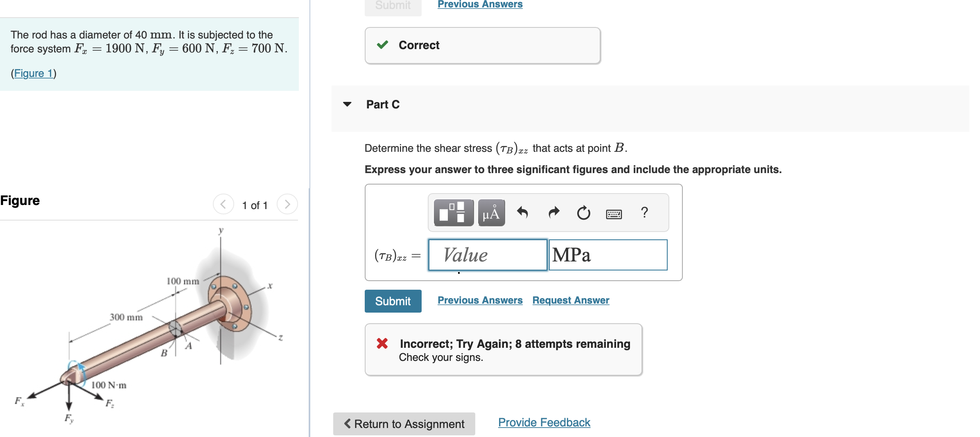The height and width of the screenshot is (437, 980).
Task: Click the MPa units field
Action: click(608, 255)
